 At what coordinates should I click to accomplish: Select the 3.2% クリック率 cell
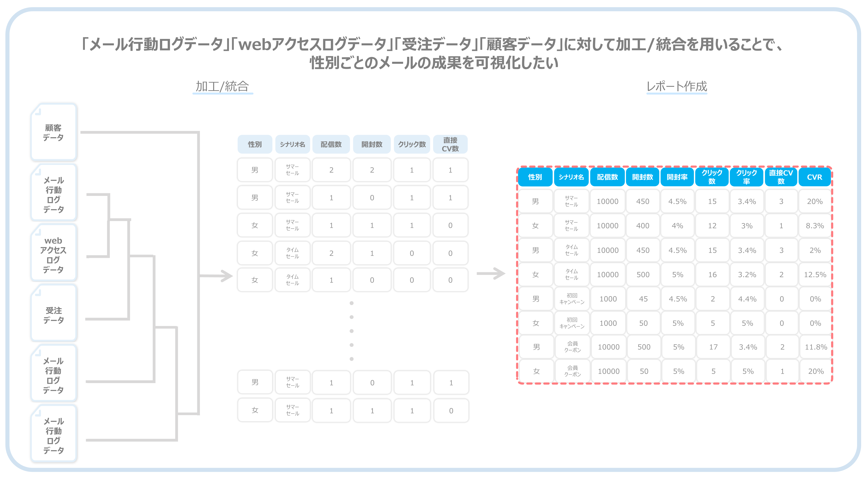pos(747,275)
